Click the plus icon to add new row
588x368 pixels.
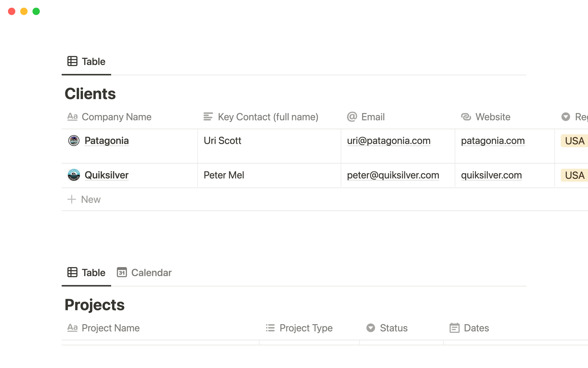[72, 199]
